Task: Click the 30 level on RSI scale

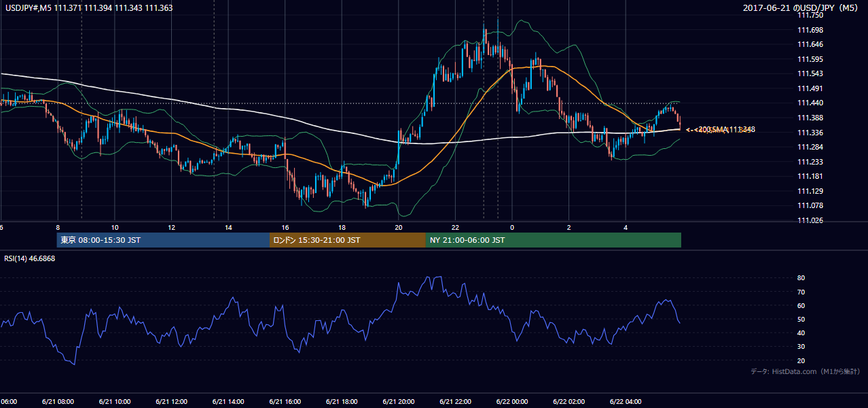Action: (x=801, y=347)
